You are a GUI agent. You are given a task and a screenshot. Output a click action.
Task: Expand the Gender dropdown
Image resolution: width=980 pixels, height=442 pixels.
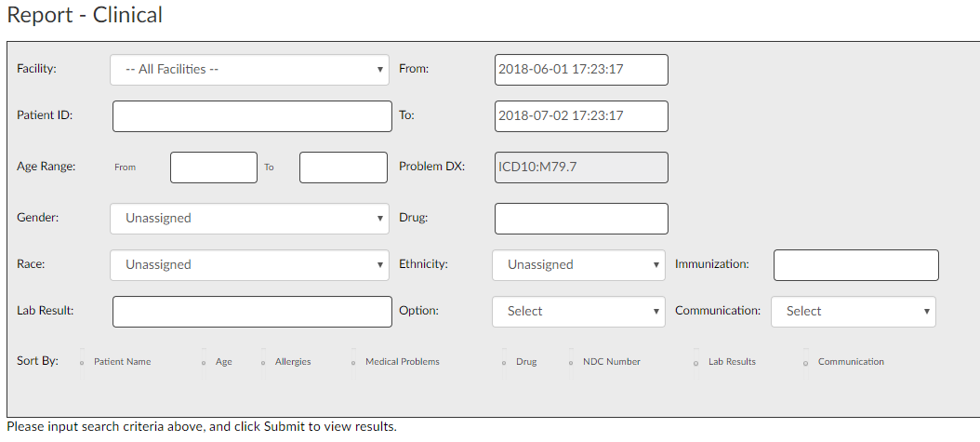point(249,218)
